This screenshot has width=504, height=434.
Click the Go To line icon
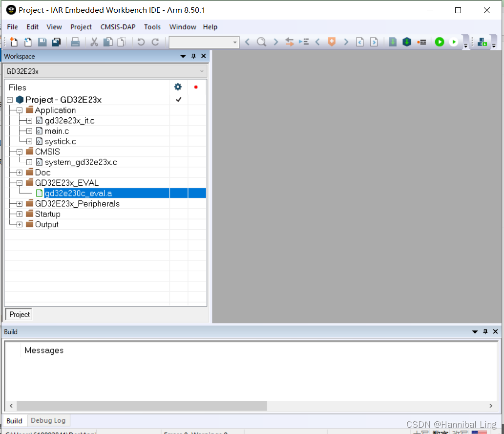(x=304, y=42)
